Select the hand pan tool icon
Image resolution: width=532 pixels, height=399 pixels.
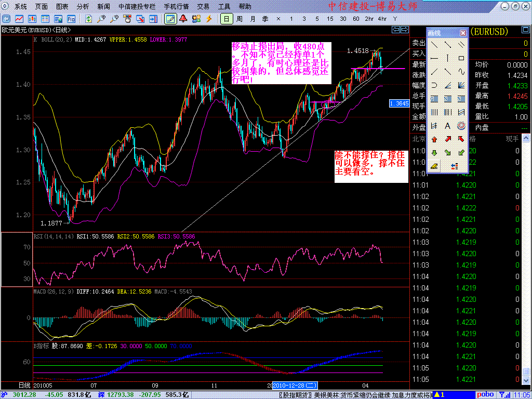point(127,19)
